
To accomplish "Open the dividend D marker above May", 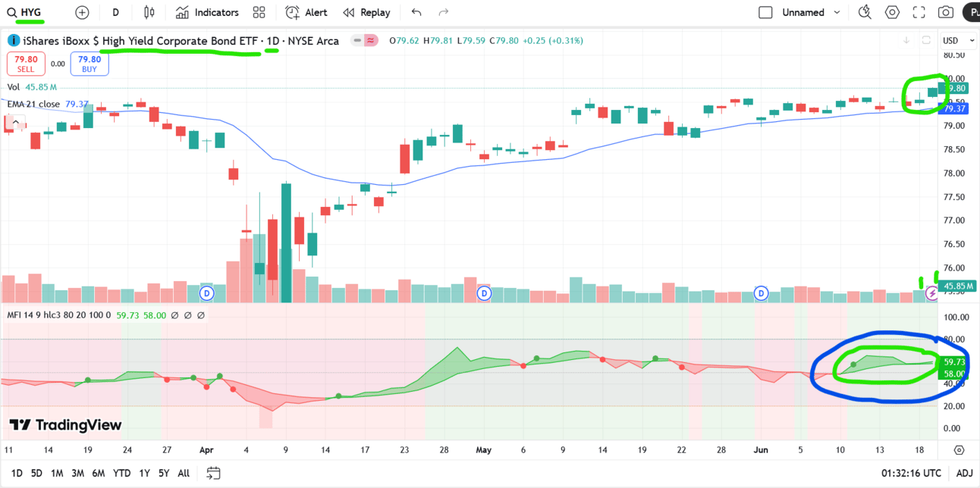I will pos(484,292).
